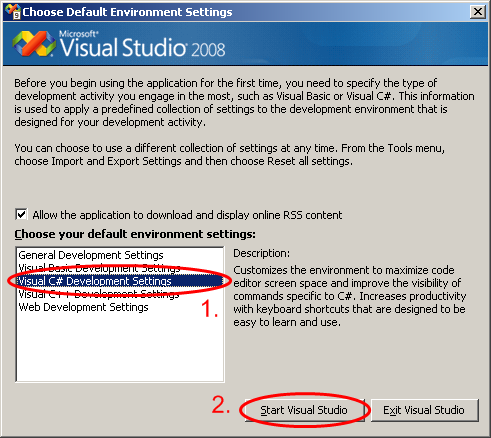Click the title bar application icon
The image size is (491, 438).
pos(13,11)
